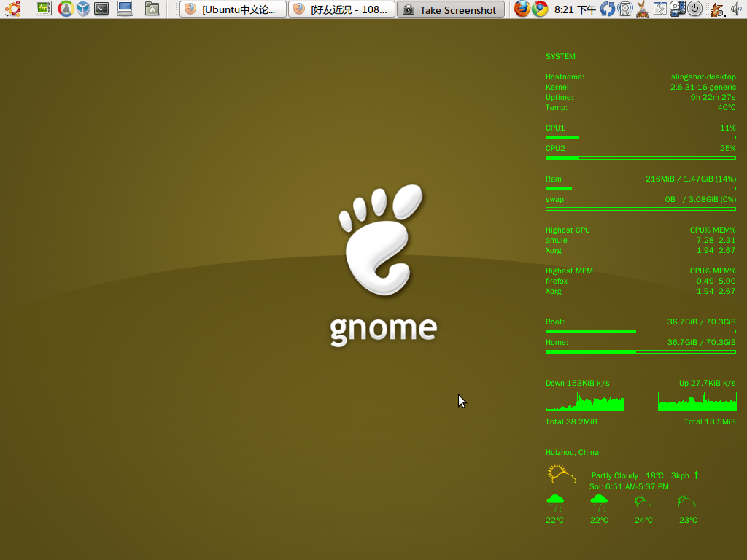Launch Google Chrome from panel
747x560 pixels.
pyautogui.click(x=540, y=9)
